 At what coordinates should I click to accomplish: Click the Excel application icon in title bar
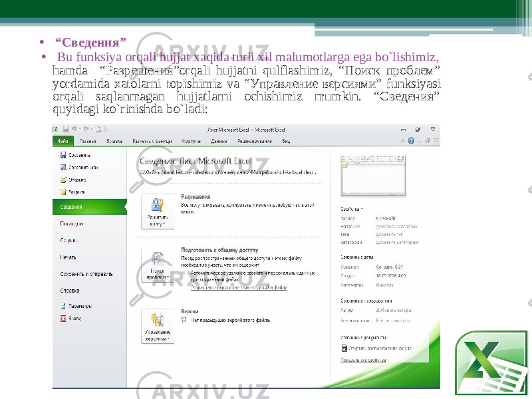click(x=56, y=129)
